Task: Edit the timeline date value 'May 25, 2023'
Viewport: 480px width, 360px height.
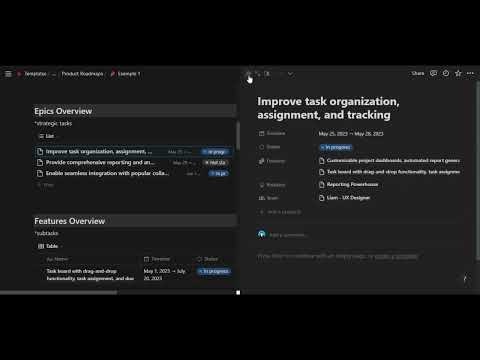Action: [351, 134]
